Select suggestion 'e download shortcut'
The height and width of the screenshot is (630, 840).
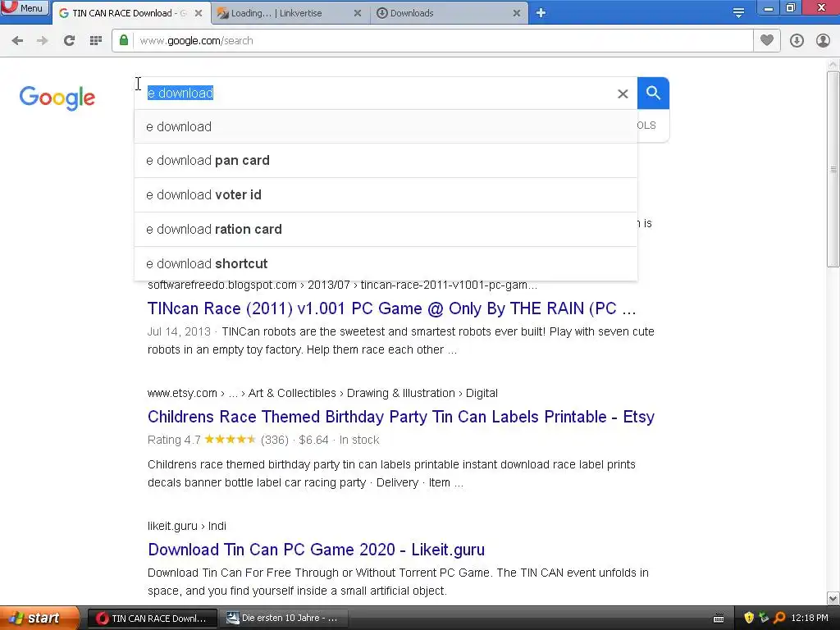(x=386, y=263)
